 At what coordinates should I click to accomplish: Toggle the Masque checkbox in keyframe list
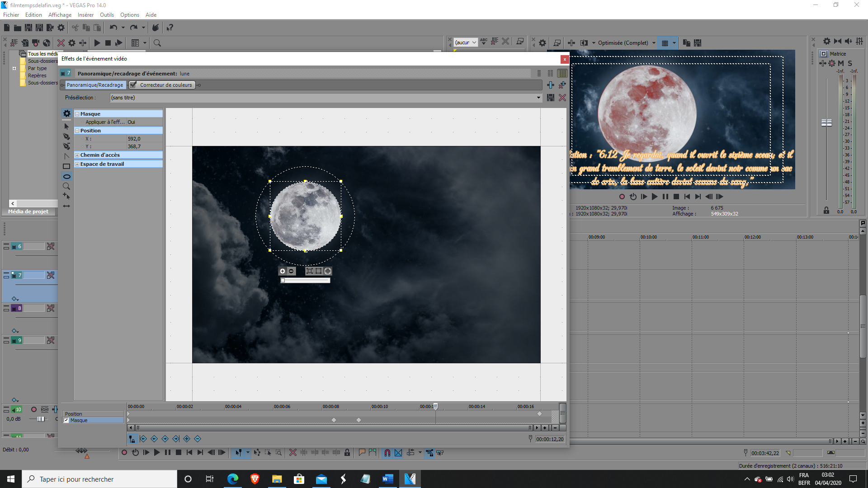66,420
